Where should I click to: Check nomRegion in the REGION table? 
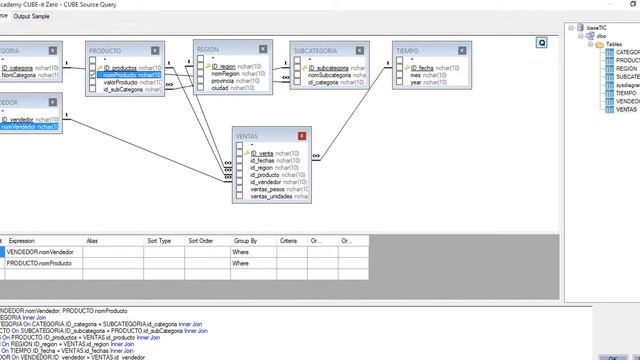[x=200, y=73]
